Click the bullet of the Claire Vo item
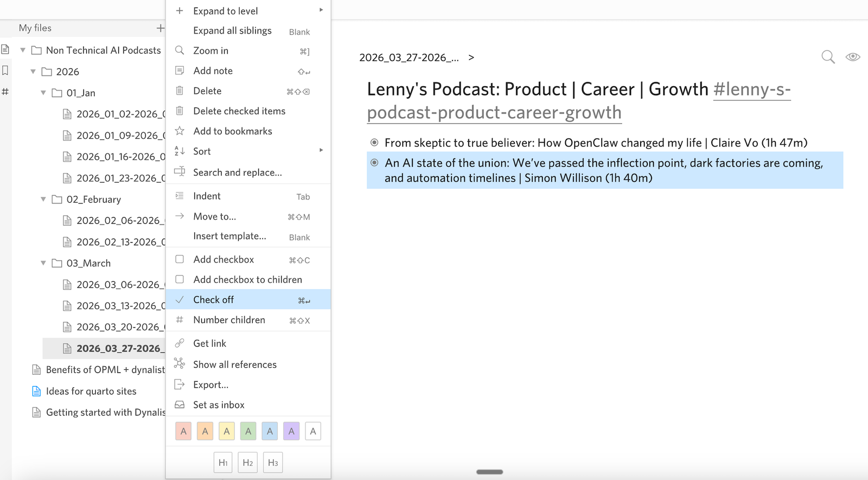868x480 pixels. (x=374, y=143)
